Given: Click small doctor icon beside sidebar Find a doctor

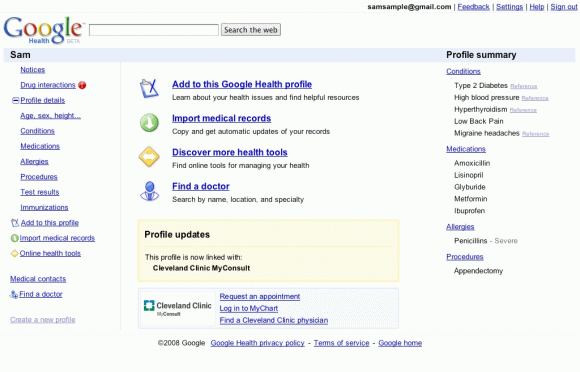Looking at the screenshot, I should 14,294.
